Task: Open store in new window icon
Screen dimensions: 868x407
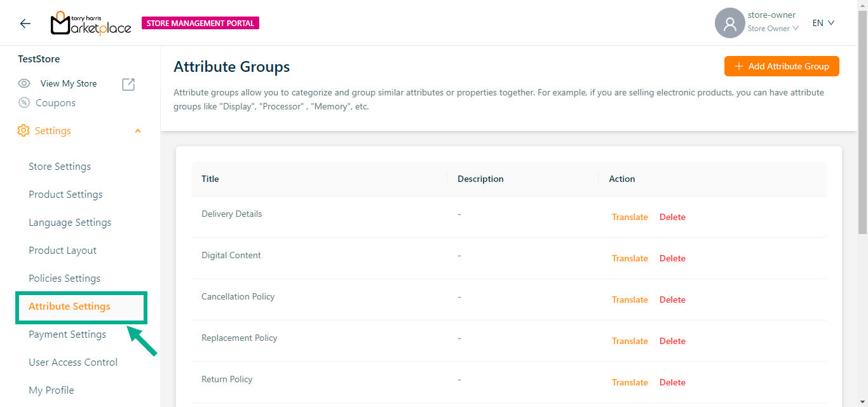Action: (128, 84)
